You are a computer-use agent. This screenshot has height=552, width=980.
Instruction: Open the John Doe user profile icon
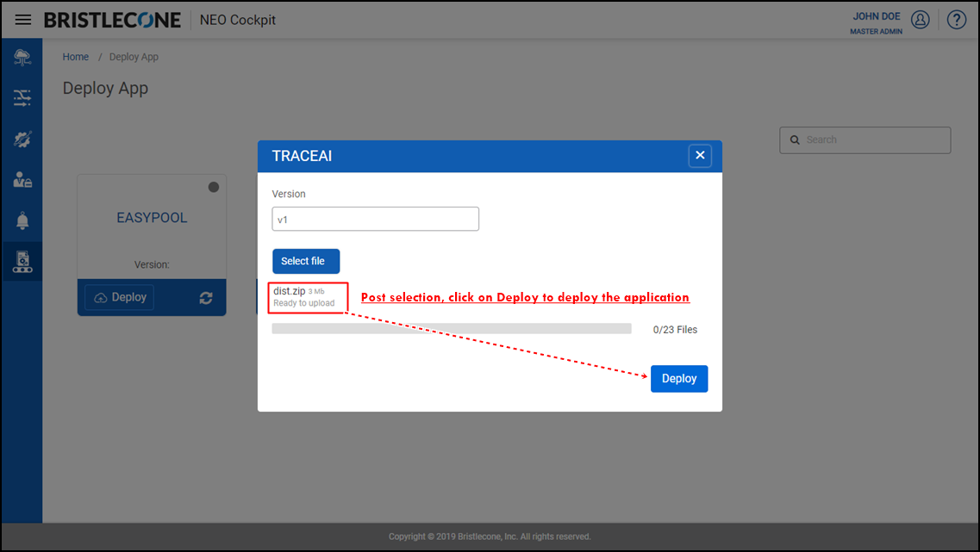point(920,20)
